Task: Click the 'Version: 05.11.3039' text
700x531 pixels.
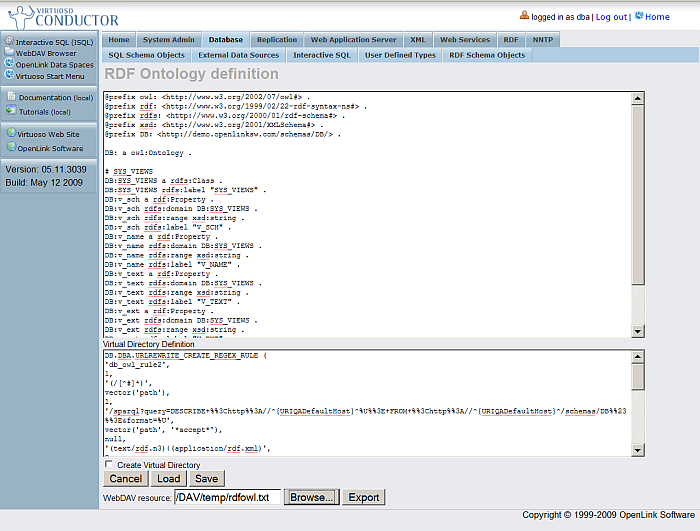Action: tap(46, 170)
